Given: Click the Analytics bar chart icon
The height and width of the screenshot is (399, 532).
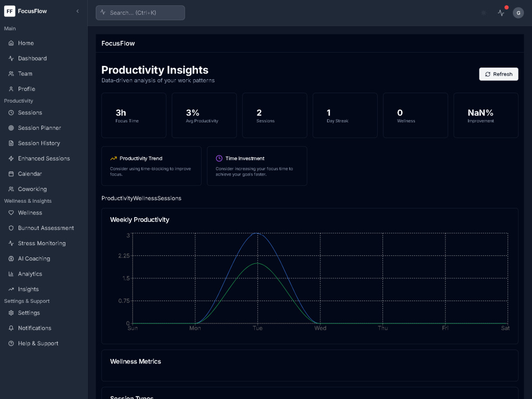Looking at the screenshot, I should (11, 274).
